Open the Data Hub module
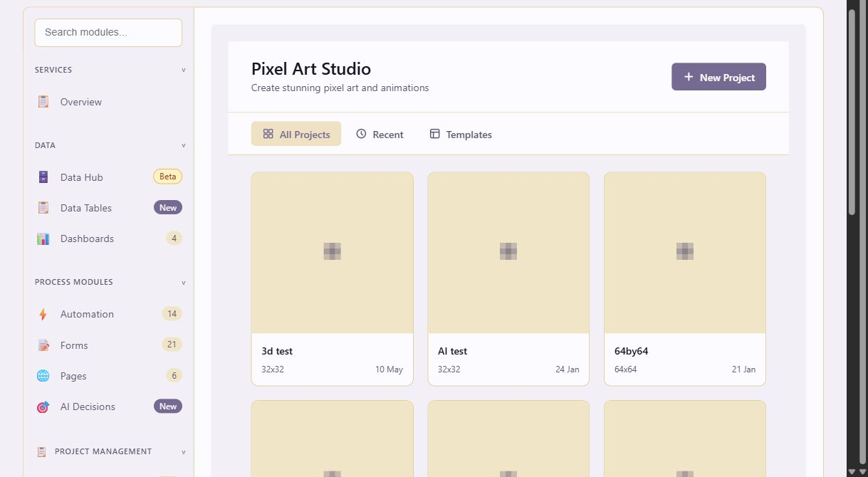868x477 pixels. 108,177
